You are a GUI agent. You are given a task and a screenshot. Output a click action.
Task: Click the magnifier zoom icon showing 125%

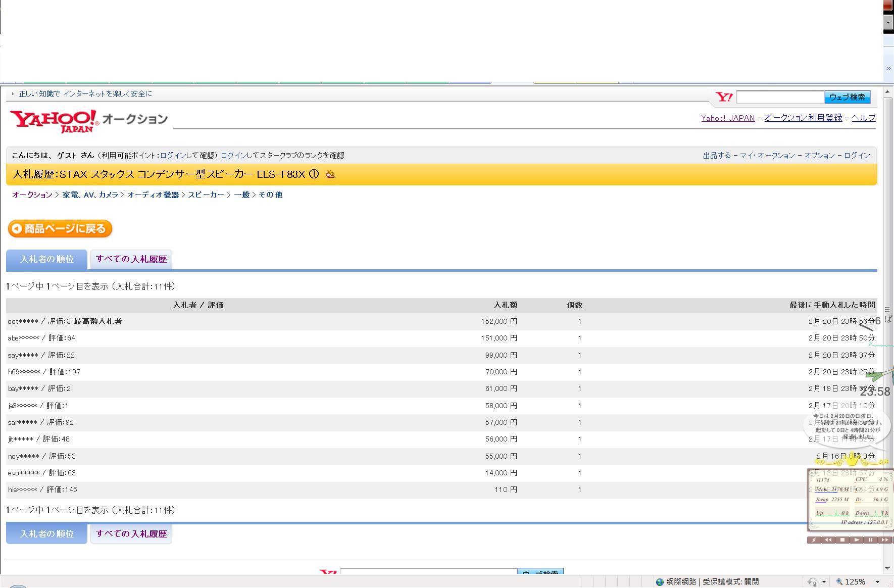pos(839,582)
